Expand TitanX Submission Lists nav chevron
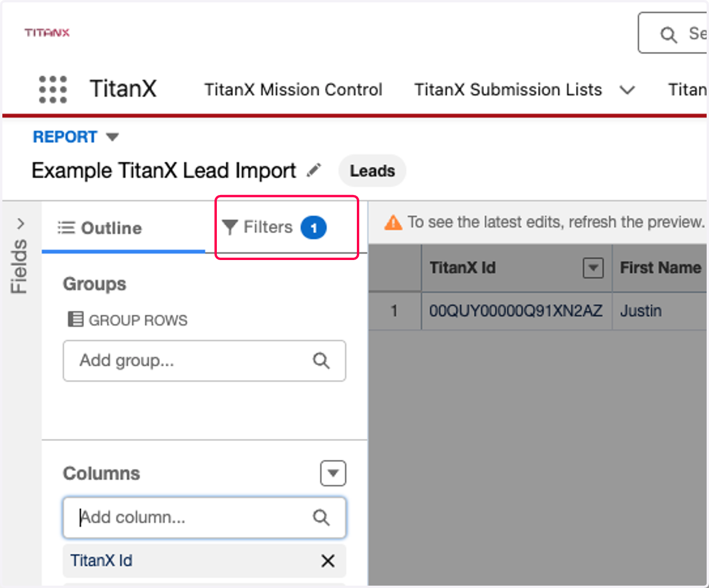The height and width of the screenshot is (588, 709). pos(627,90)
